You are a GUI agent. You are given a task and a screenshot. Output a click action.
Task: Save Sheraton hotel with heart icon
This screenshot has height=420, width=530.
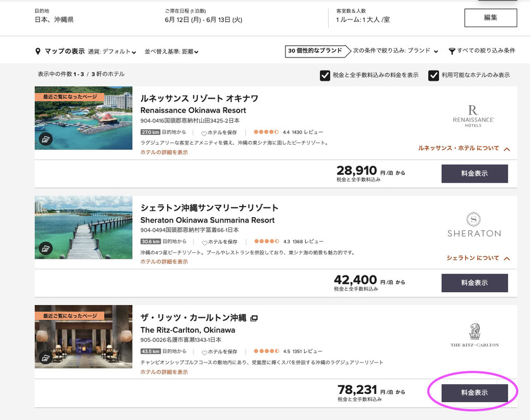[204, 242]
